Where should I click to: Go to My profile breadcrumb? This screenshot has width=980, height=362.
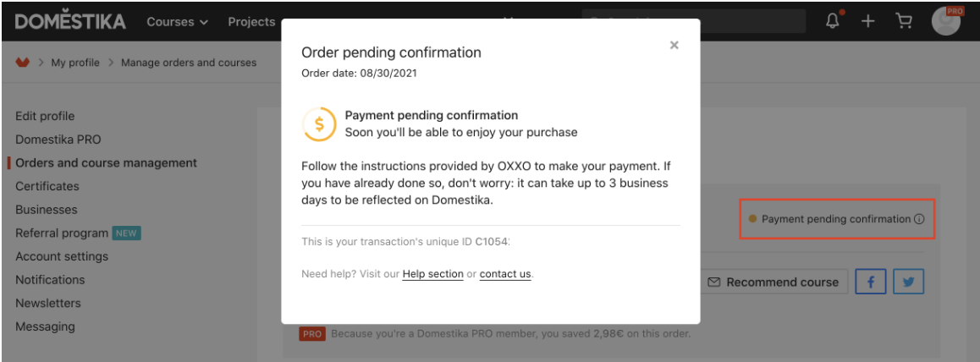point(75,63)
